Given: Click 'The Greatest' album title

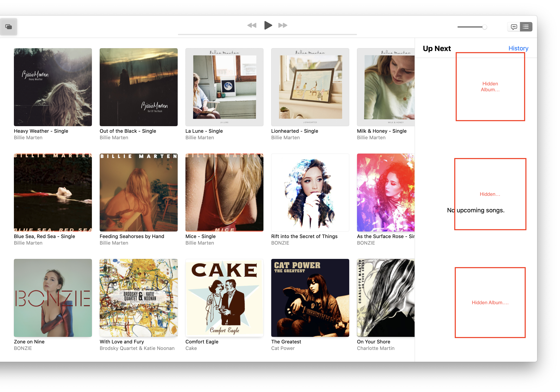Looking at the screenshot, I should pos(286,342).
